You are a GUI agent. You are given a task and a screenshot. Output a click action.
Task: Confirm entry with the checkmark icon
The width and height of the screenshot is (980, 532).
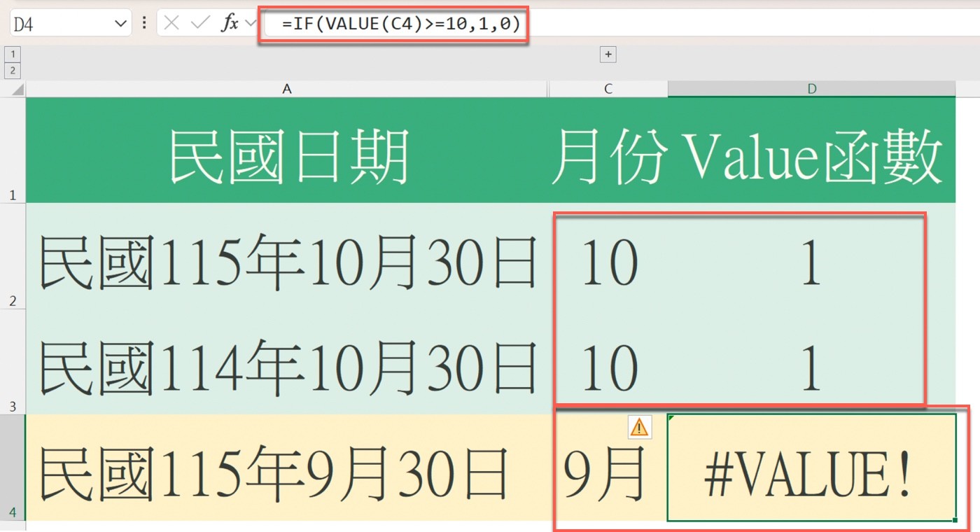pyautogui.click(x=201, y=24)
